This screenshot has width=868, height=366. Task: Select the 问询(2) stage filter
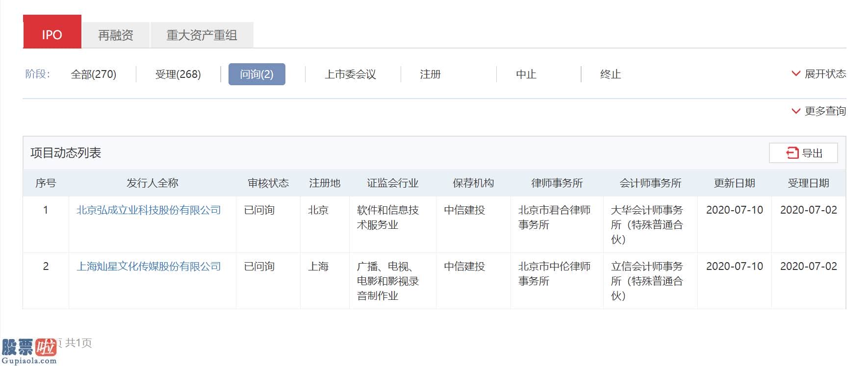[256, 74]
